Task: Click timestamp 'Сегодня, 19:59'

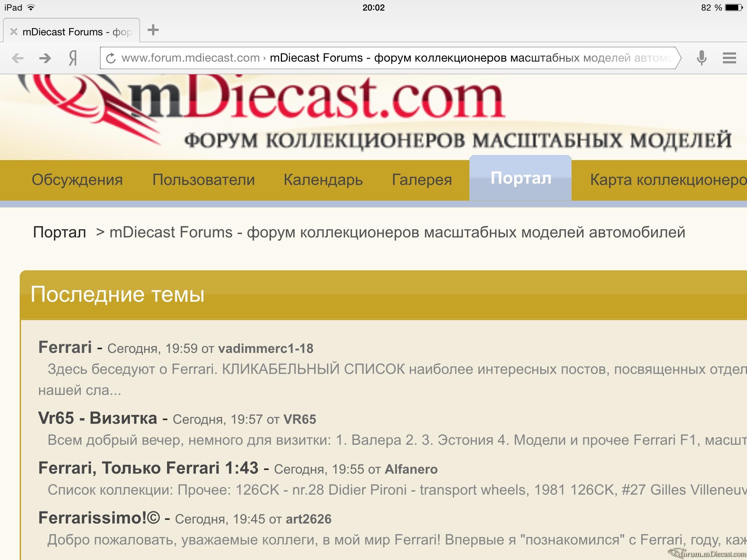Action: [x=152, y=349]
